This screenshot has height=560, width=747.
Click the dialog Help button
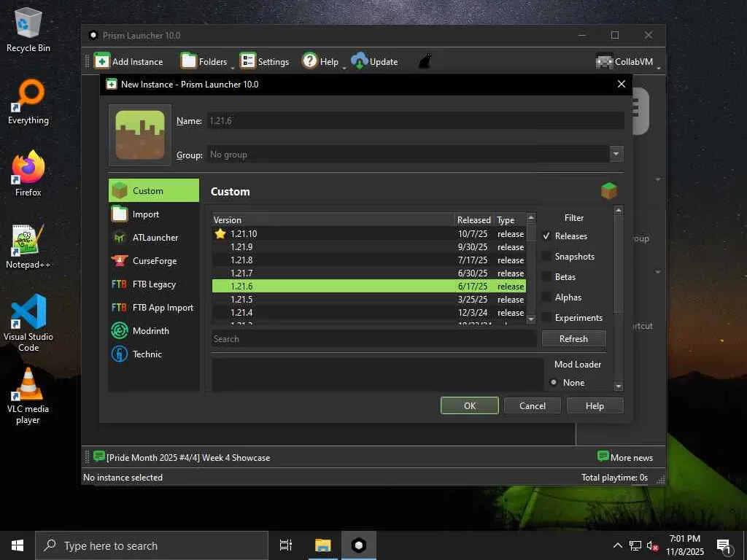click(x=595, y=405)
